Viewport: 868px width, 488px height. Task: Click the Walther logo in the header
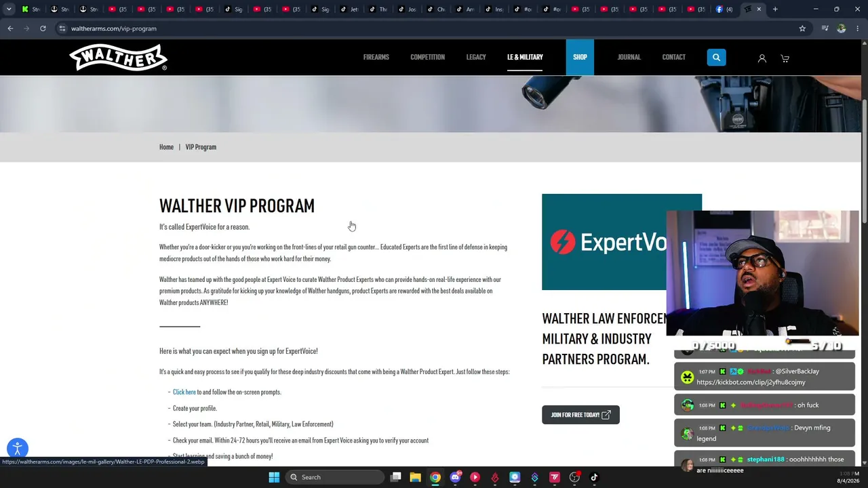(118, 58)
